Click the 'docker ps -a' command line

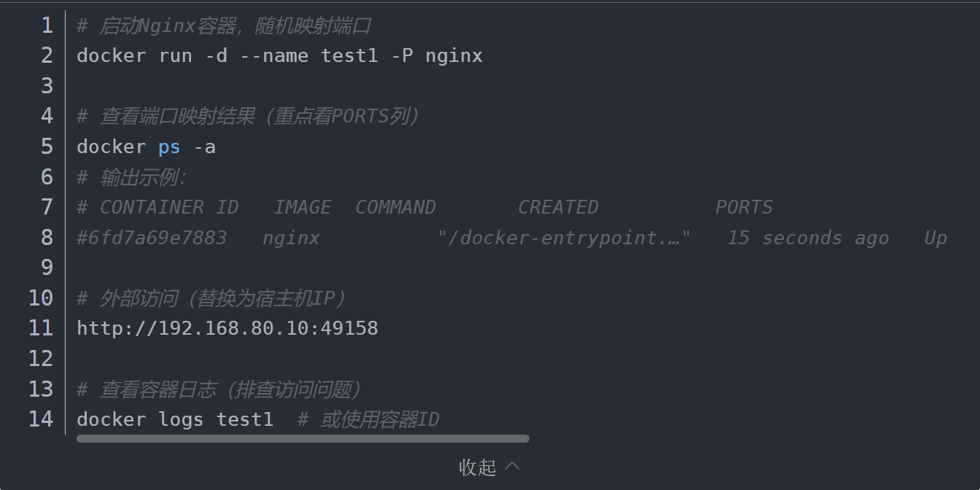[146, 147]
